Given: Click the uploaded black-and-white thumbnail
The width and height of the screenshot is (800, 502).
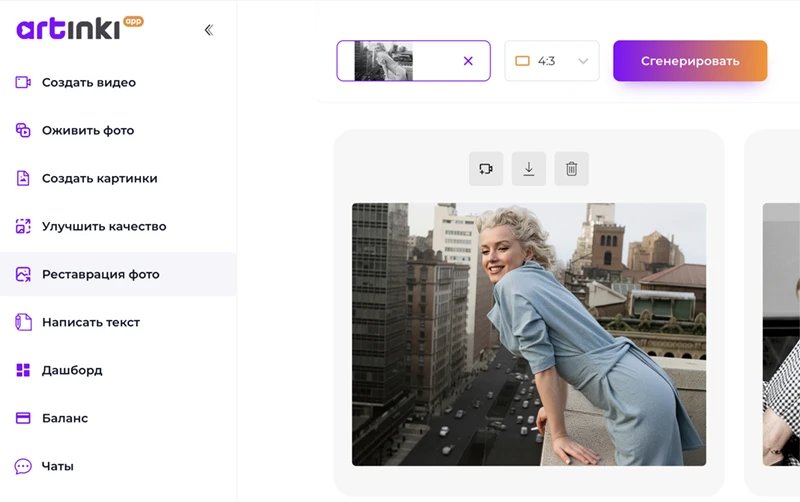Looking at the screenshot, I should tap(384, 61).
